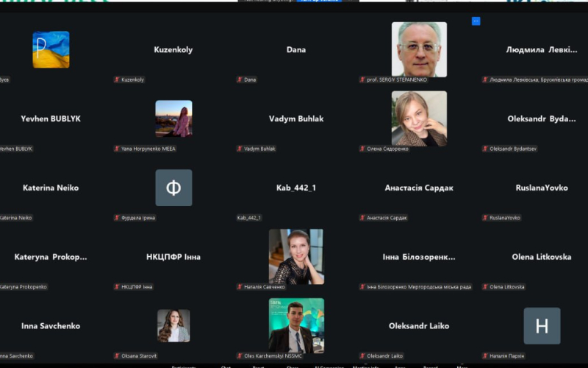The image size is (588, 368).
Task: Click 'Наталія Пархін' name label text
Action: (506, 356)
